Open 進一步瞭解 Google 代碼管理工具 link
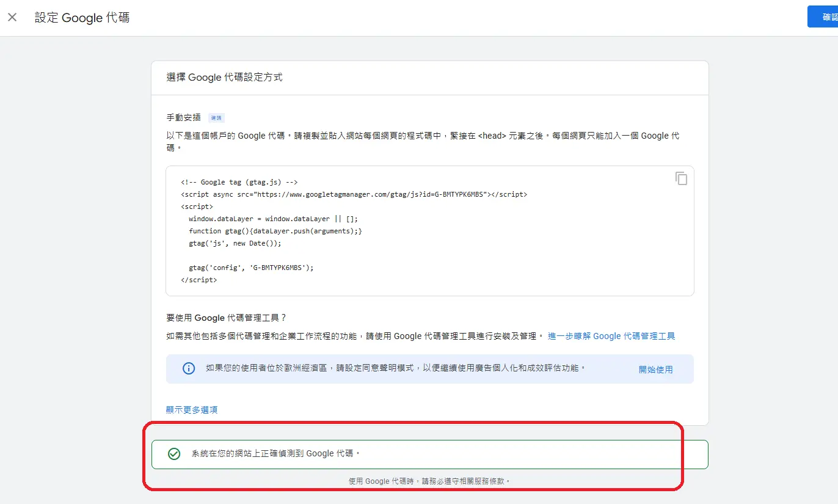Viewport: 838px width, 504px height. (611, 335)
